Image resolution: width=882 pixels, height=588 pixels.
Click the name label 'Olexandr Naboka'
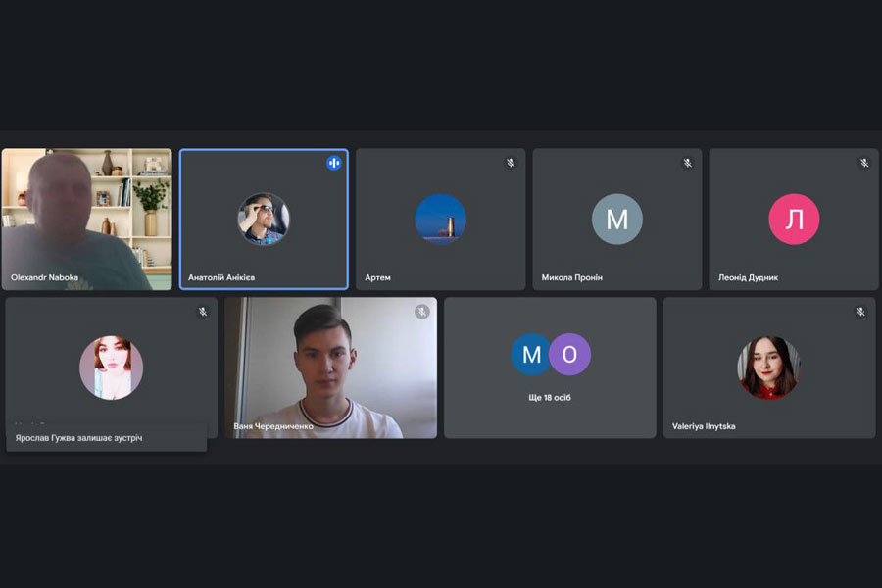click(x=44, y=277)
